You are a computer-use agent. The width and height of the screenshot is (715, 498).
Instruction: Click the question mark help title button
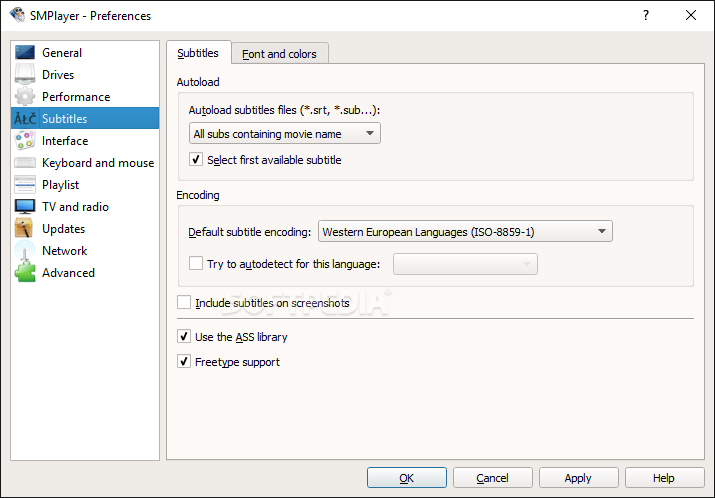[x=646, y=15]
